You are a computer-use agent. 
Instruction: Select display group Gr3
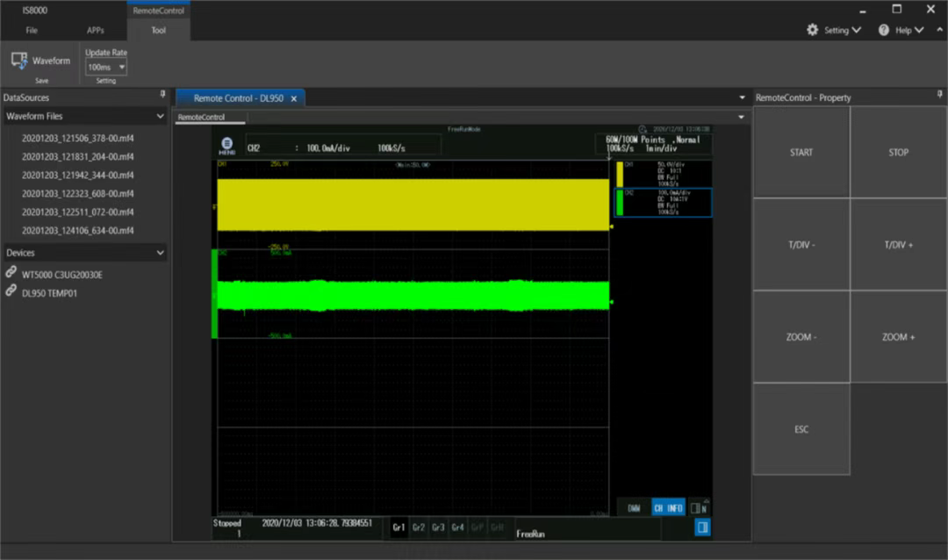click(x=438, y=528)
